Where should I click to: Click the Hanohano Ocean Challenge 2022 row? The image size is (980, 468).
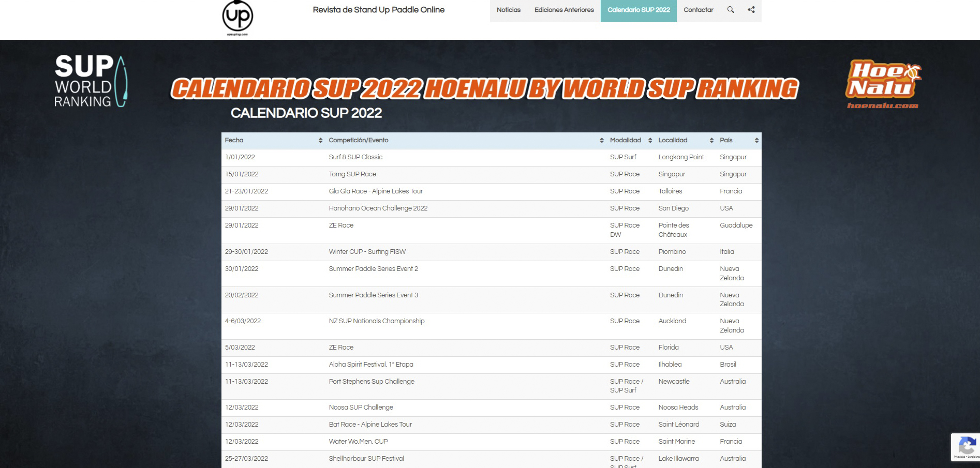[x=378, y=208]
